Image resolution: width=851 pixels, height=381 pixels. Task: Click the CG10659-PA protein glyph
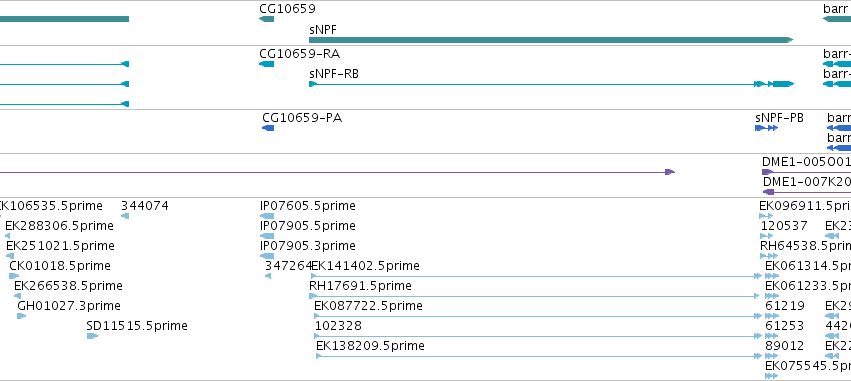[x=268, y=128]
